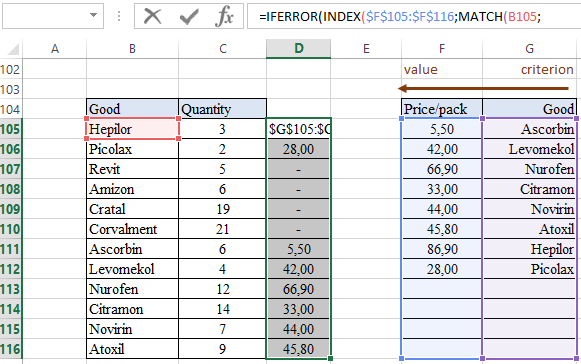
Task: Click the 'Good' header in column G
Action: pyautogui.click(x=529, y=109)
